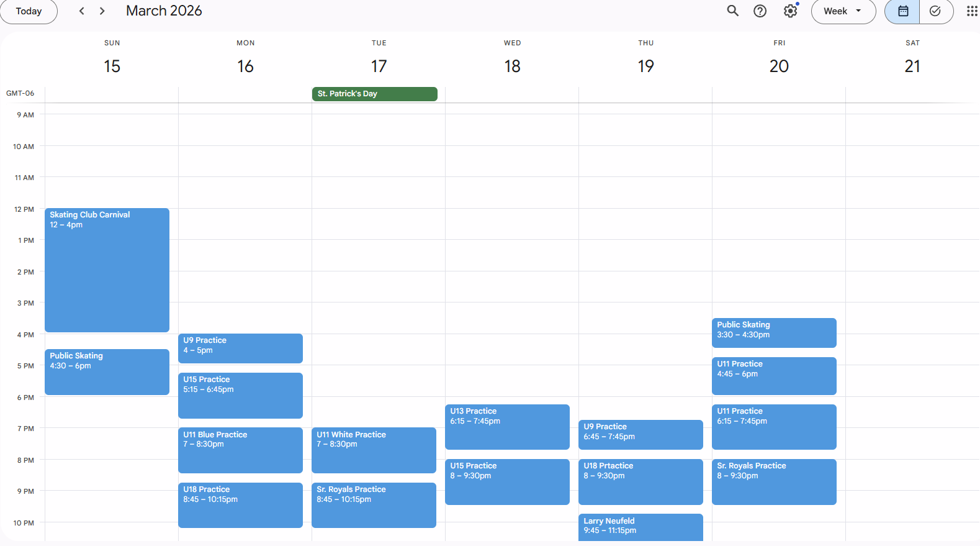Open Sunday's Public Skating event
The height and width of the screenshot is (546, 980).
tap(107, 371)
